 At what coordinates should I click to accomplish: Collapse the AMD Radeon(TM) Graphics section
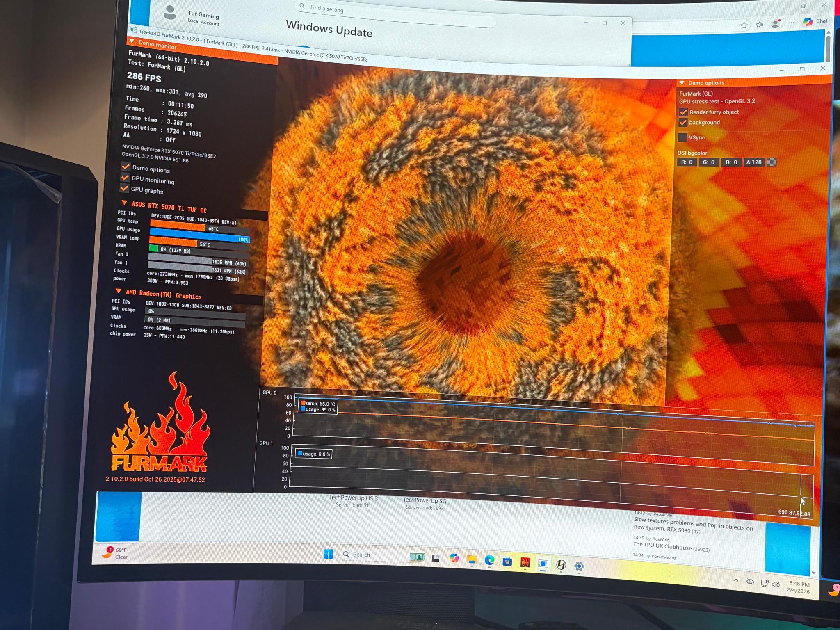click(119, 291)
